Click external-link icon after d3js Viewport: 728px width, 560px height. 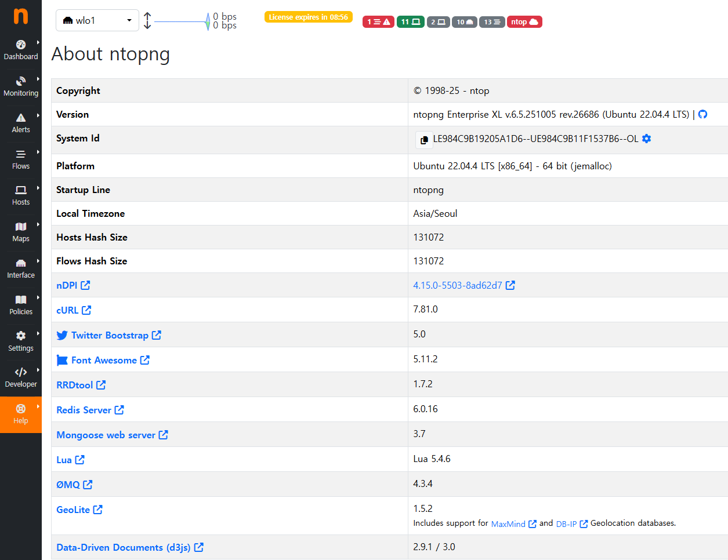tap(199, 547)
